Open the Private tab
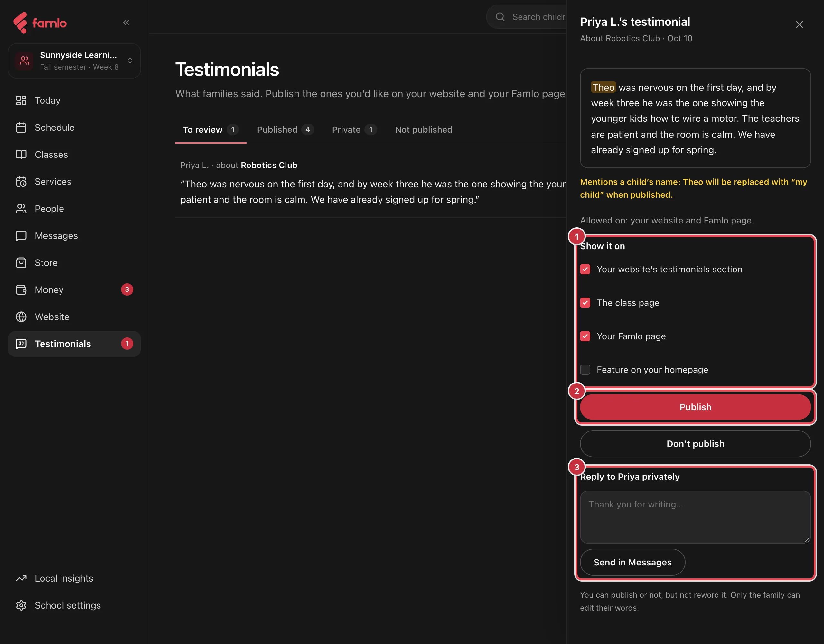The height and width of the screenshot is (644, 824). (x=354, y=129)
